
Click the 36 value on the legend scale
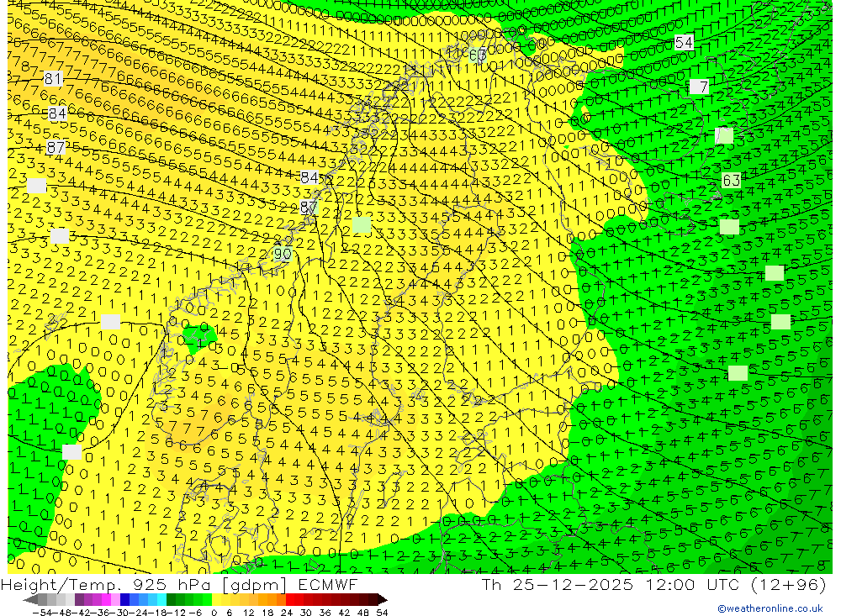coord(325,613)
